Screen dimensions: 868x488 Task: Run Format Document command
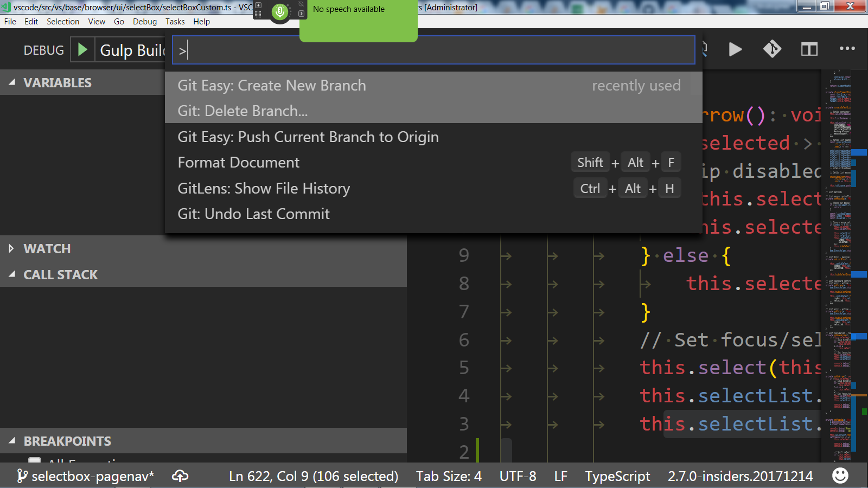[x=433, y=162]
